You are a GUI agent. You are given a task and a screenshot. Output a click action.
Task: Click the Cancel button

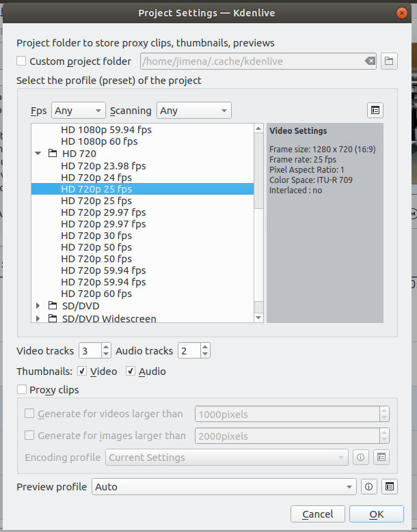pos(317,514)
